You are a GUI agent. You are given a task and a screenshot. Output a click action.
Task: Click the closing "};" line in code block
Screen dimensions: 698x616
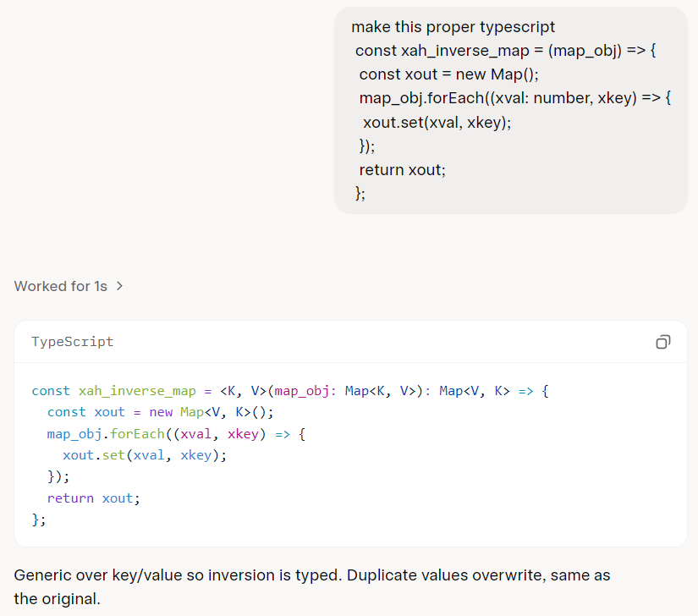coord(39,520)
